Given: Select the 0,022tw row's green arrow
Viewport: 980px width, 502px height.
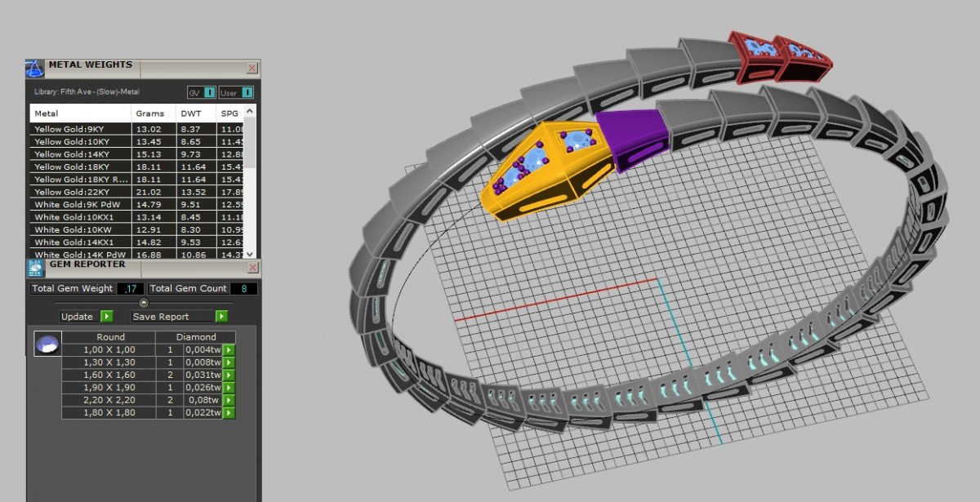Looking at the screenshot, I should [229, 413].
